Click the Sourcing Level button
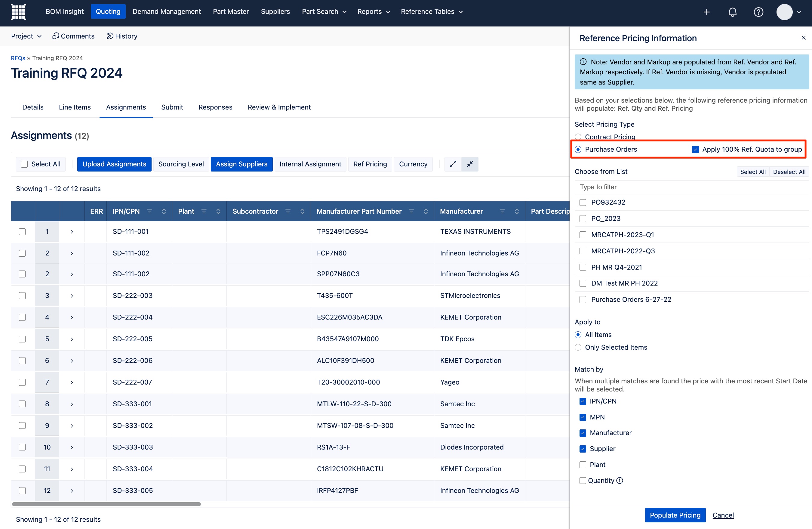Viewport: 812px width, 529px height. [181, 164]
